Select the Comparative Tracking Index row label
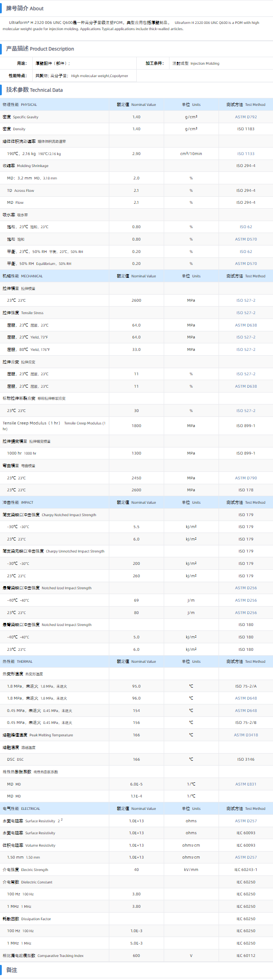273x980 pixels. pos(43,956)
